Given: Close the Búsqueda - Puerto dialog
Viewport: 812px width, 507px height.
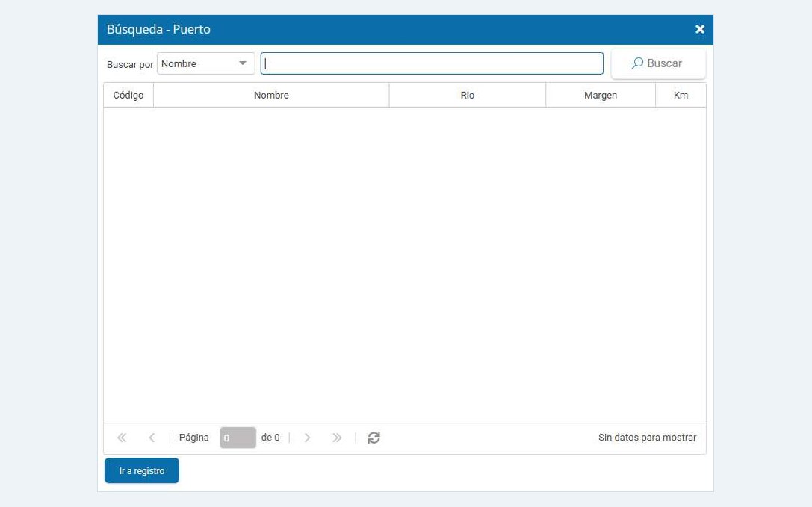Looking at the screenshot, I should pyautogui.click(x=700, y=29).
